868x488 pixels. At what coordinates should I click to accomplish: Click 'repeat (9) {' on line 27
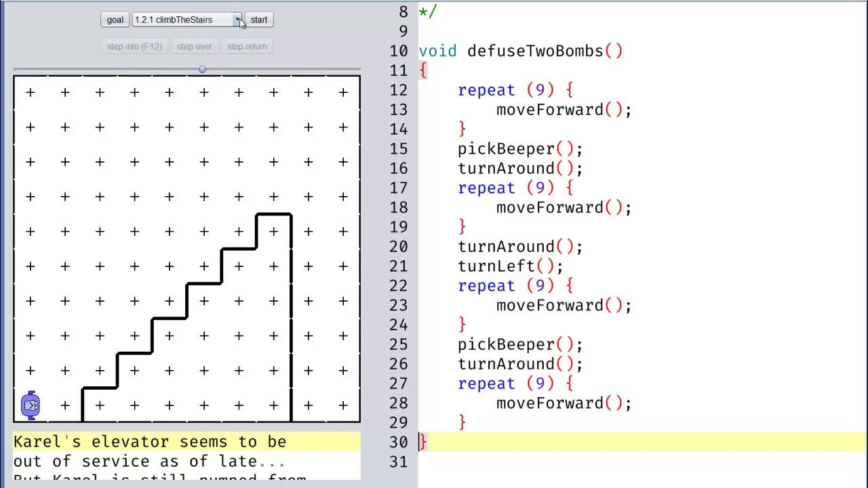pos(515,384)
